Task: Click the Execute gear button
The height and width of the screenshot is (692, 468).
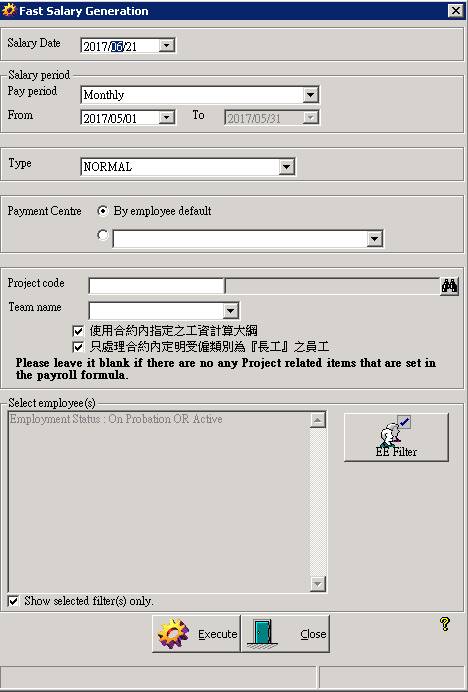Action: point(196,634)
